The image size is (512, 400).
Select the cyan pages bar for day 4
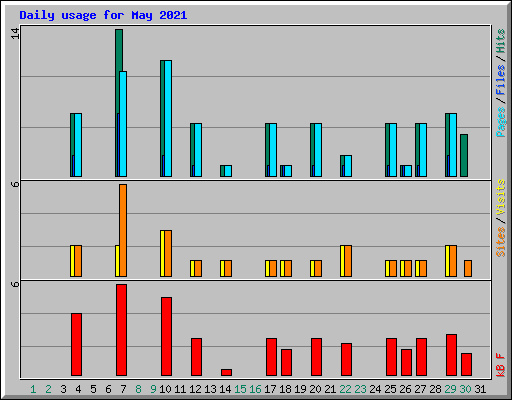78,145
